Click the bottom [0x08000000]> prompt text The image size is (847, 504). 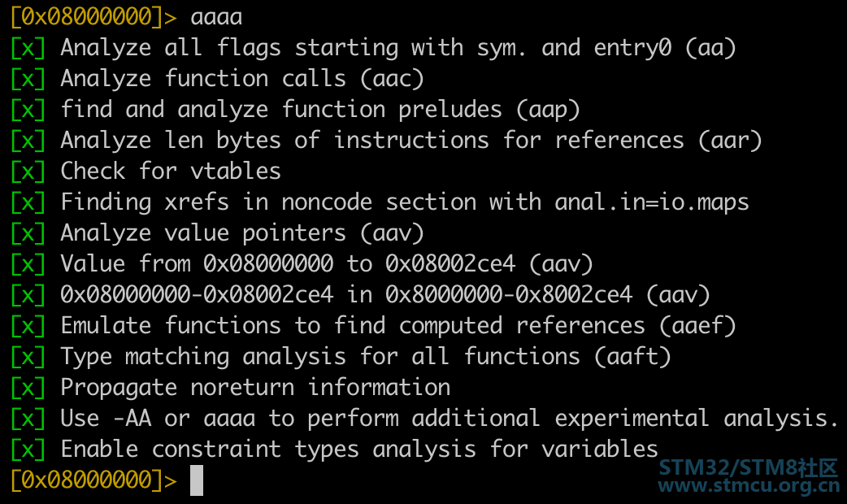(x=93, y=480)
